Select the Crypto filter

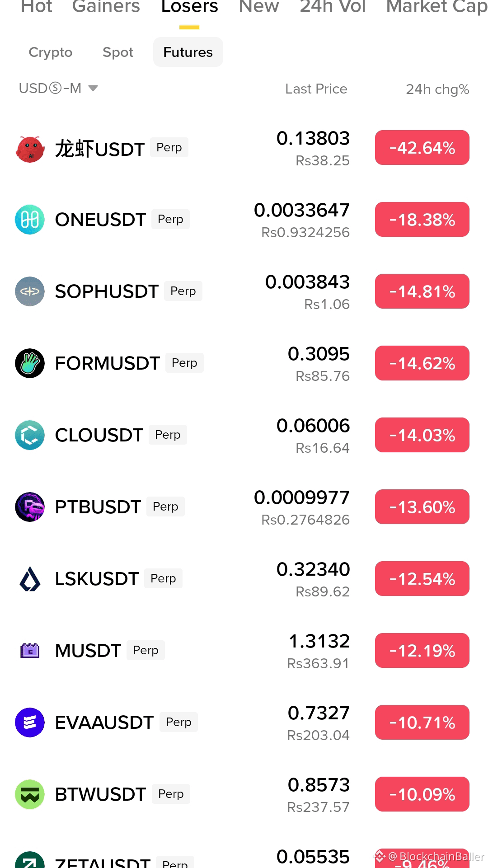pyautogui.click(x=51, y=52)
